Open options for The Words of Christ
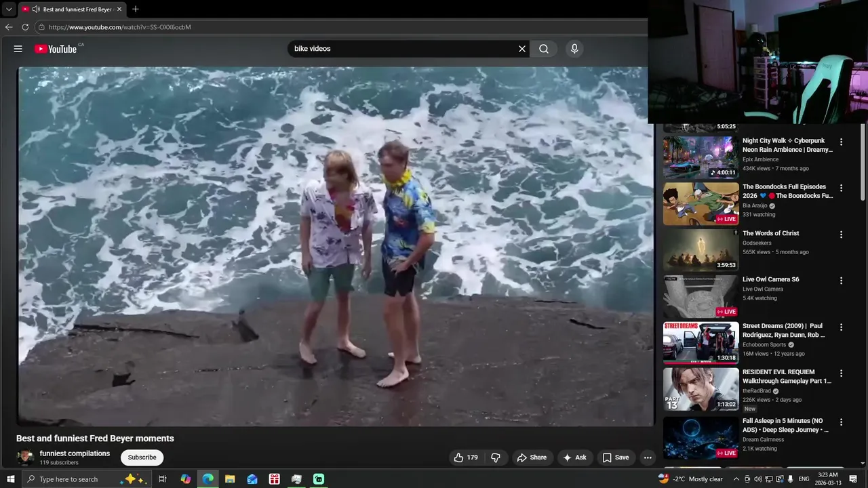Viewport: 868px width, 488px height. [x=842, y=235]
